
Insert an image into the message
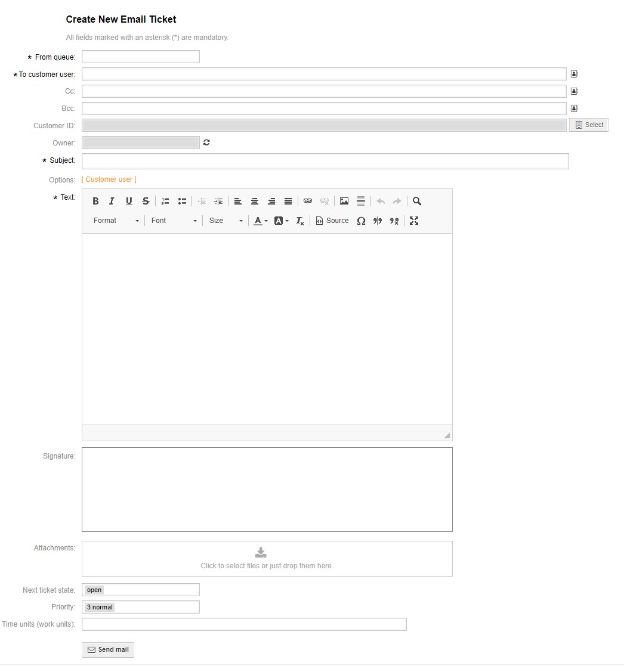coord(344,201)
